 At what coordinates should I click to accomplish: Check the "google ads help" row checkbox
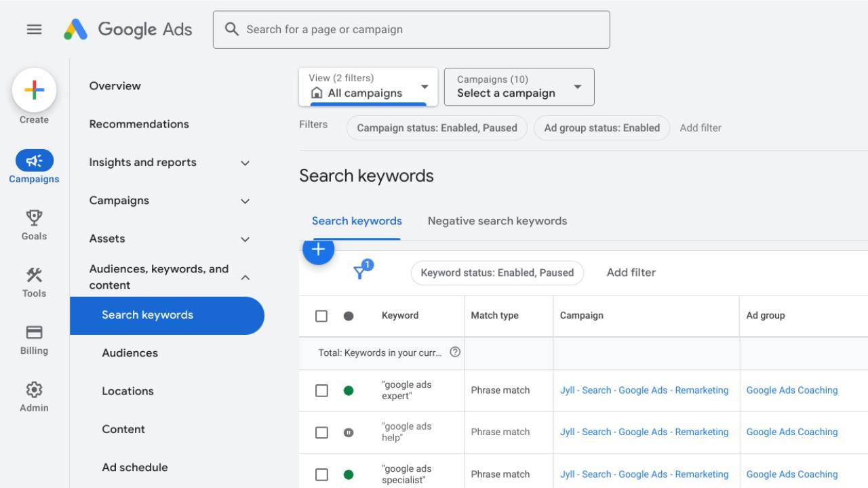321,432
